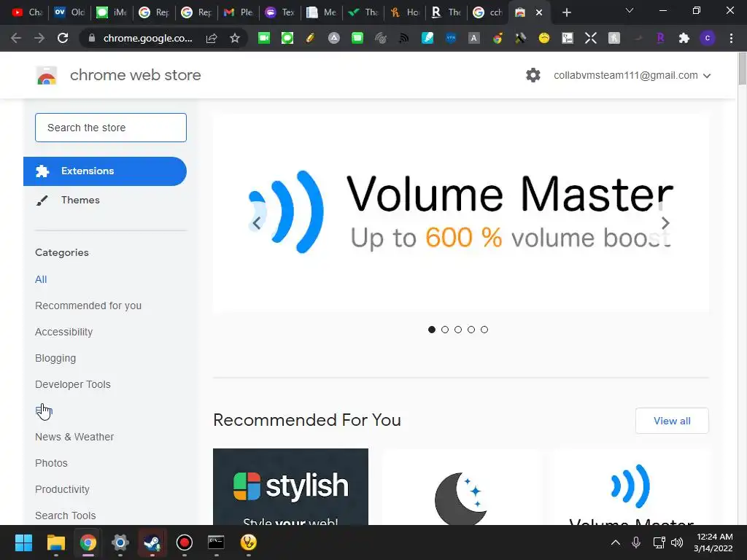Open the News & Weather category
The height and width of the screenshot is (560, 747).
[74, 437]
